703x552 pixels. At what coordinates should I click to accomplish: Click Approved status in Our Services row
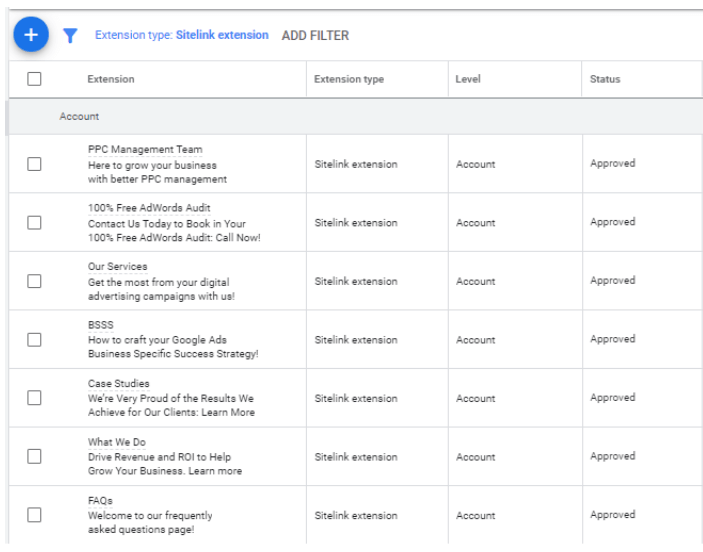coord(612,280)
